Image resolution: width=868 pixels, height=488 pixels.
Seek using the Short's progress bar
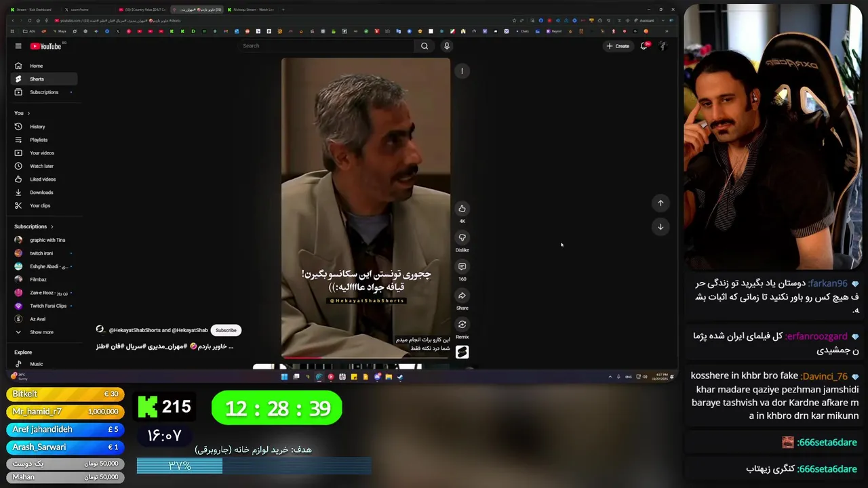(366, 357)
